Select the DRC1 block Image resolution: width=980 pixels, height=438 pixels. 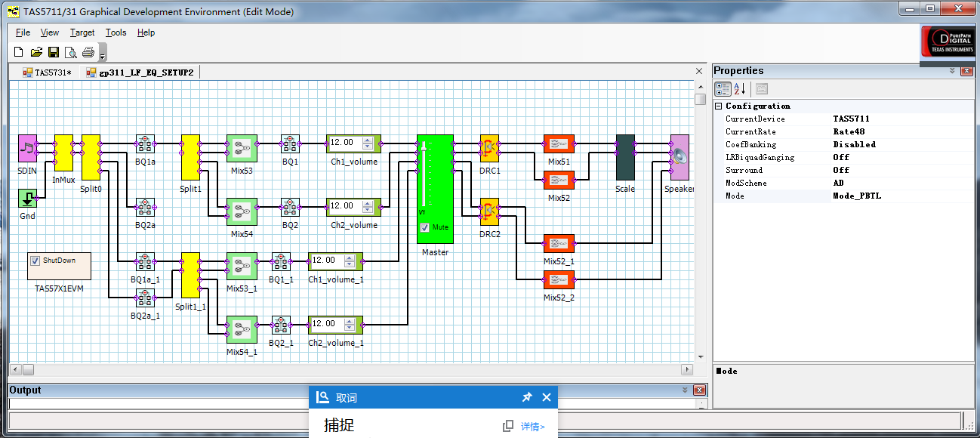pyautogui.click(x=489, y=149)
